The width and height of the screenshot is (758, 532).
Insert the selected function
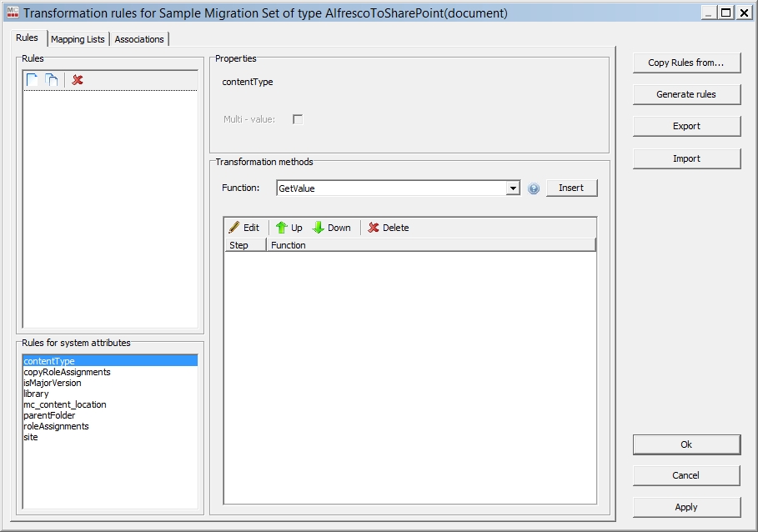[571, 188]
